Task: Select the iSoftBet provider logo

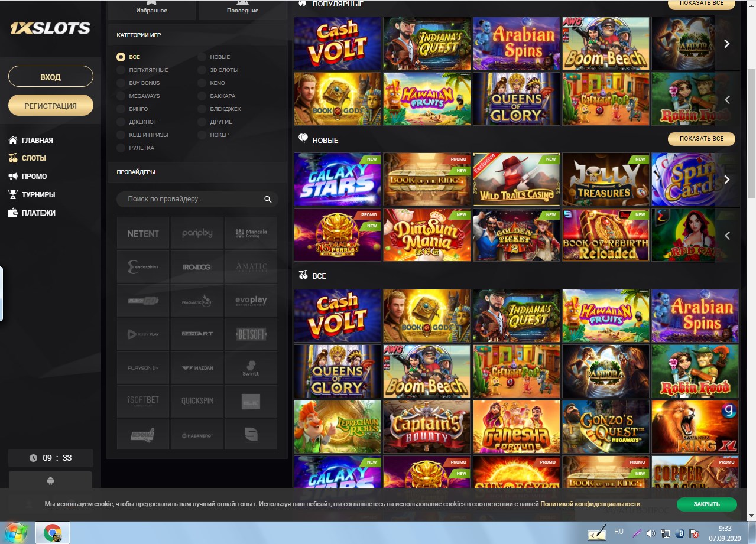Action: tap(143, 402)
